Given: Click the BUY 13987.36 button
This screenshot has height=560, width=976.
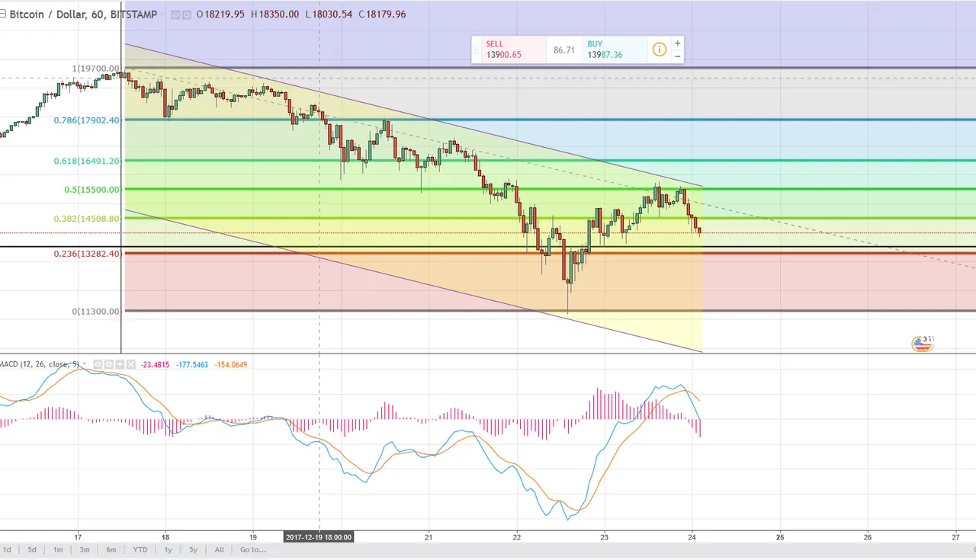Looking at the screenshot, I should (x=615, y=50).
